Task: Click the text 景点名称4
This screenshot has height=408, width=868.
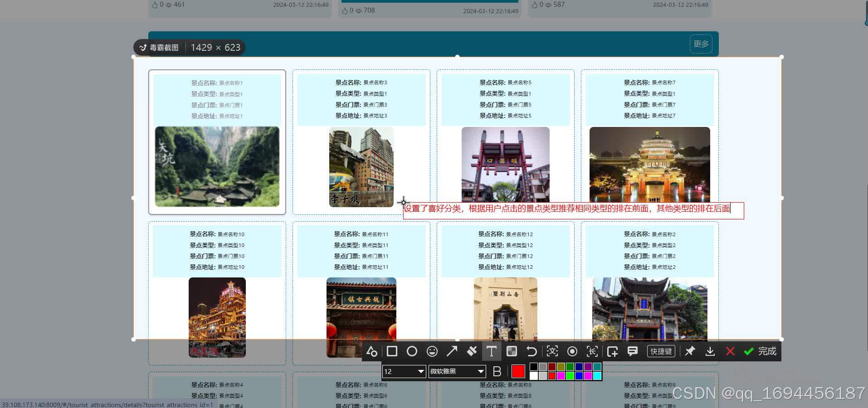Action: (x=231, y=385)
